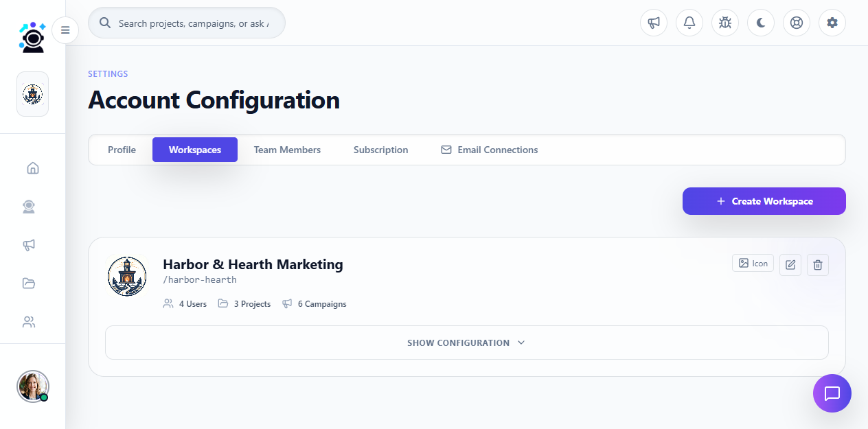Select the Workspaces tab
868x429 pixels.
pyautogui.click(x=195, y=150)
